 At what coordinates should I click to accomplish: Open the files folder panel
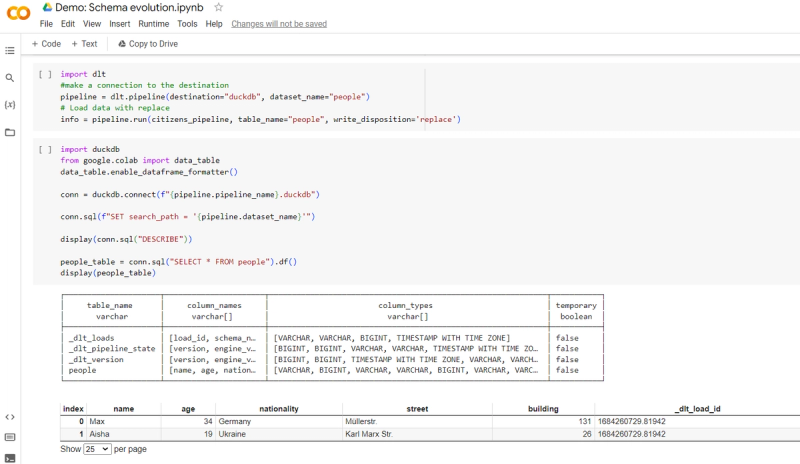click(10, 132)
